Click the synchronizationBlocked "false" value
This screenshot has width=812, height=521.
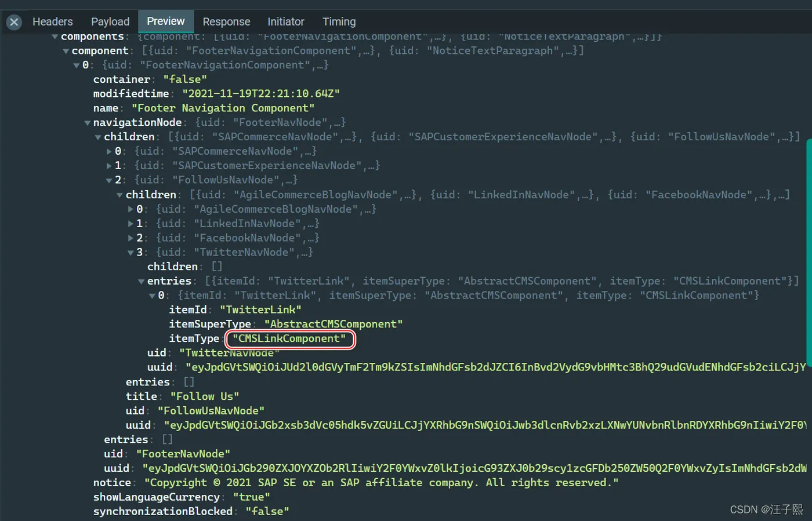click(267, 512)
